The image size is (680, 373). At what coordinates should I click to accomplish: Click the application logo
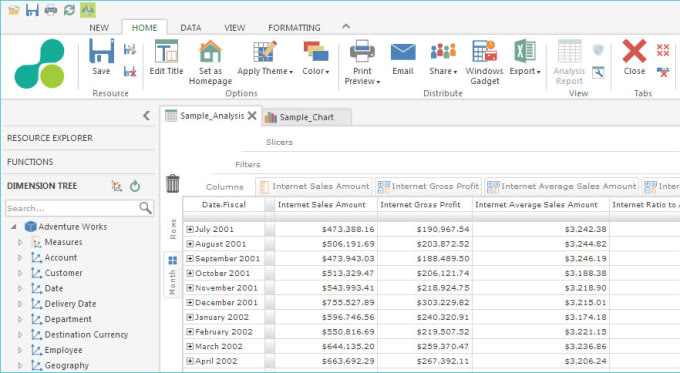(40, 63)
